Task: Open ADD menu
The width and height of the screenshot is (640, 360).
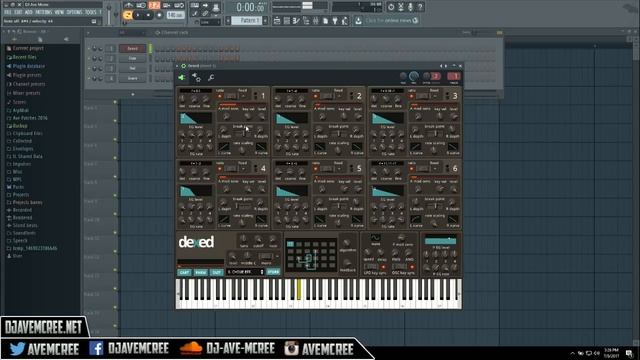Action: point(29,12)
